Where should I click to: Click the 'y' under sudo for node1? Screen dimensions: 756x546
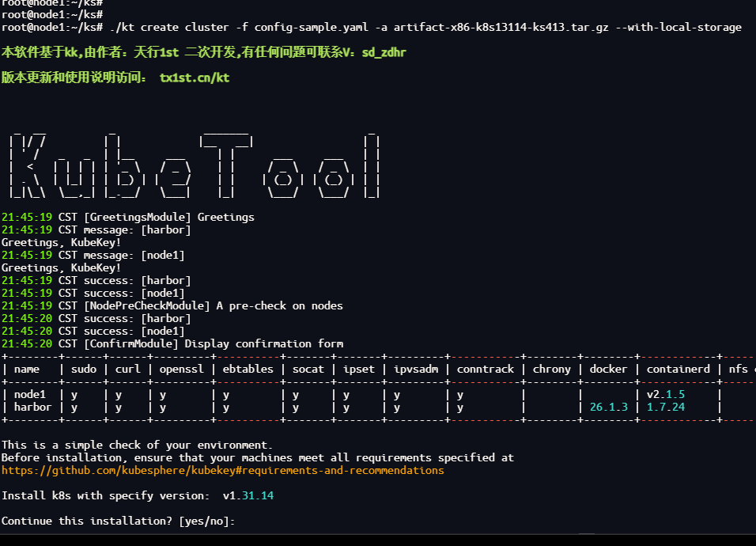(x=74, y=395)
